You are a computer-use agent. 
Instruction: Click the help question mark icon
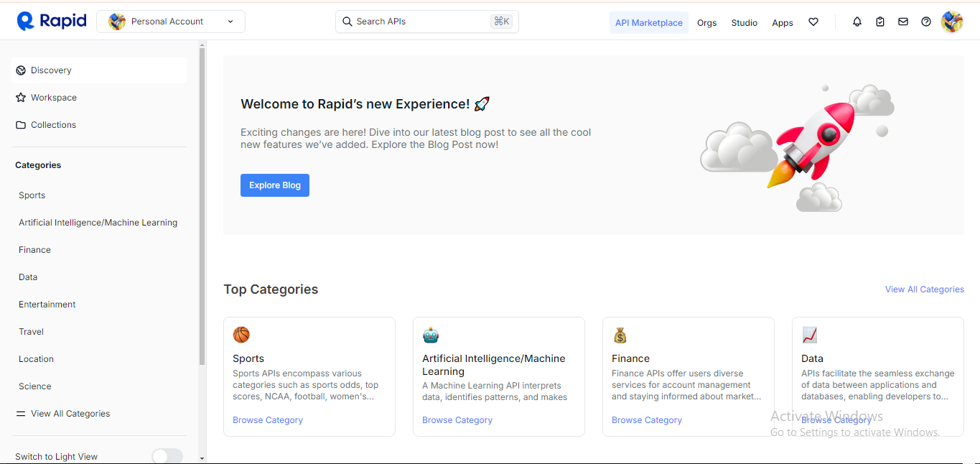(926, 22)
